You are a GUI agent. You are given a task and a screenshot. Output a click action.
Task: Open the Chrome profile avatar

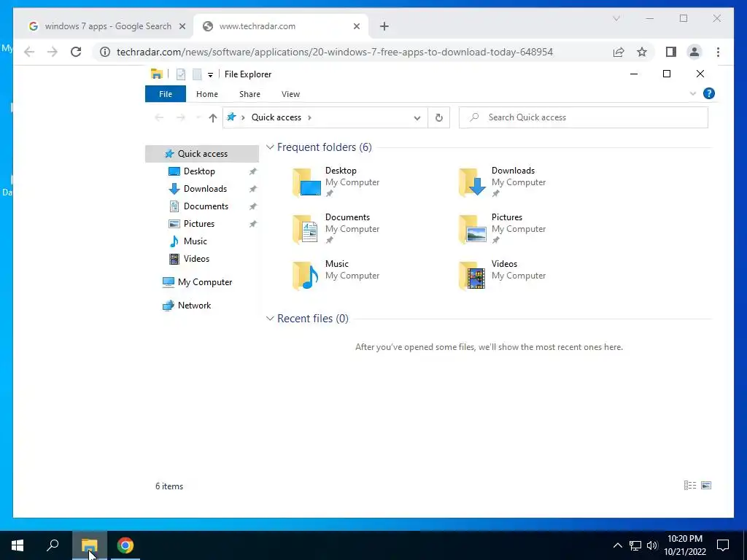click(694, 52)
